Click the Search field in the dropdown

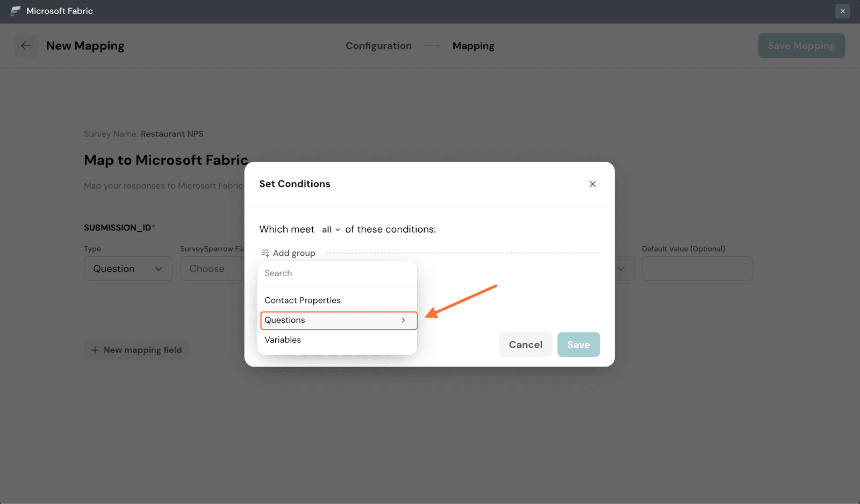click(337, 273)
